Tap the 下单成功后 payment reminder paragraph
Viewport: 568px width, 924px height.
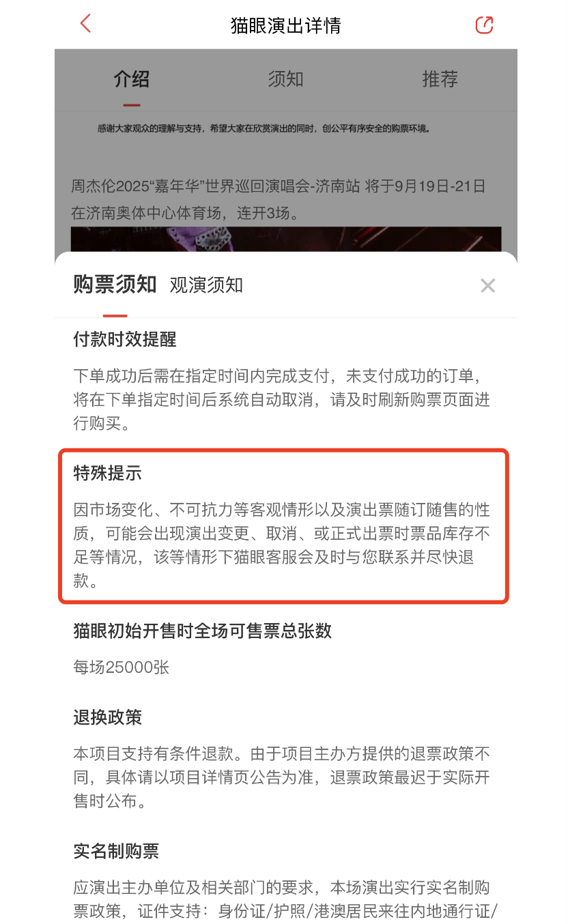tap(282, 399)
